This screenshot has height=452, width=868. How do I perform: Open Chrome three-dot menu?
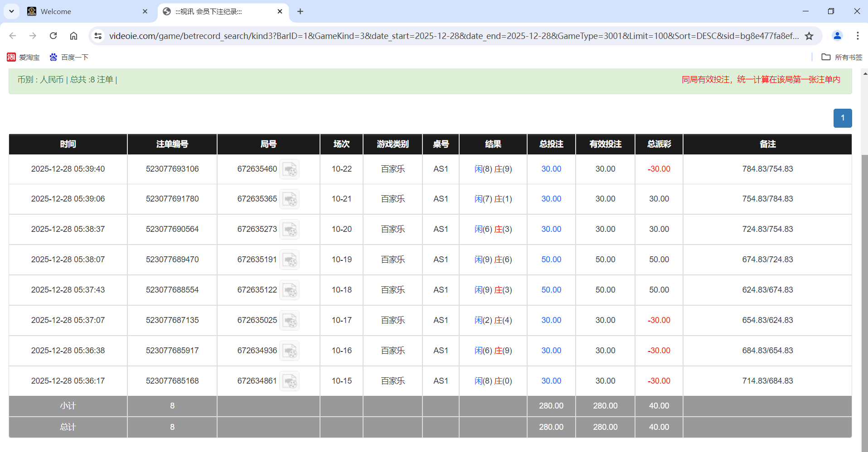click(858, 36)
